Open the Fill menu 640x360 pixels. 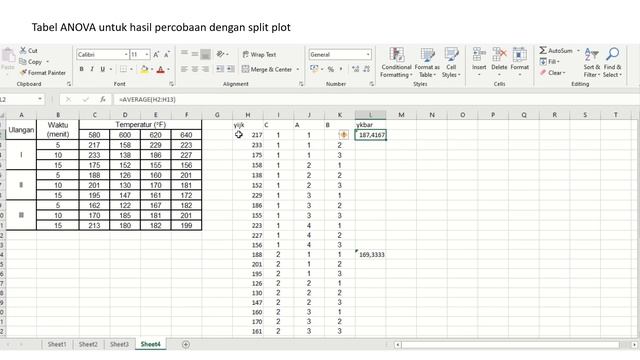point(549,62)
